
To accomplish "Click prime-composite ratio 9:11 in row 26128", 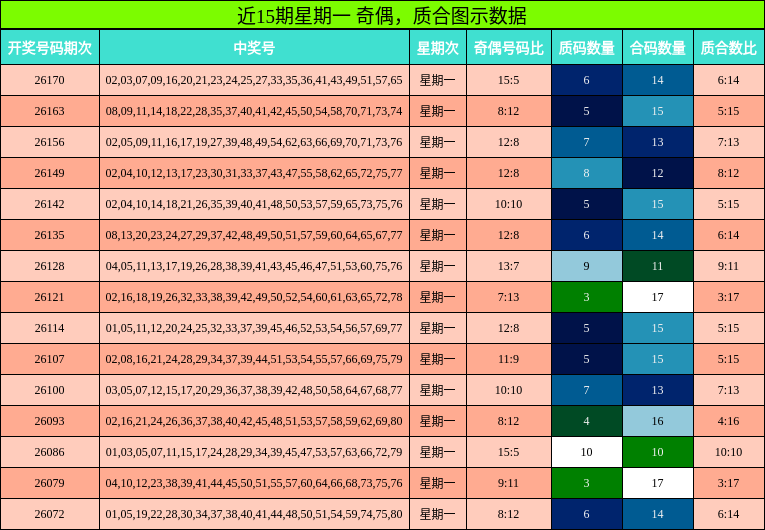I will (729, 266).
